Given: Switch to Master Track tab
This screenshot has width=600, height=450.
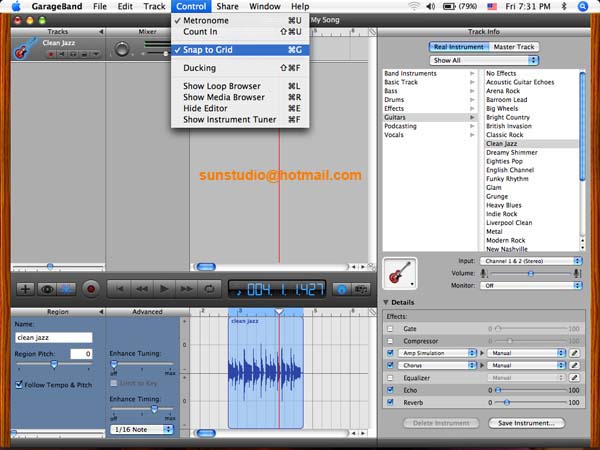Looking at the screenshot, I should [514, 47].
